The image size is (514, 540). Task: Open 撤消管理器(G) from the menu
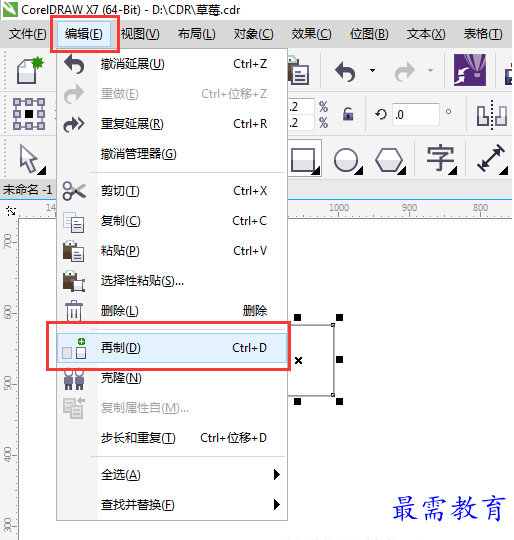pos(172,154)
